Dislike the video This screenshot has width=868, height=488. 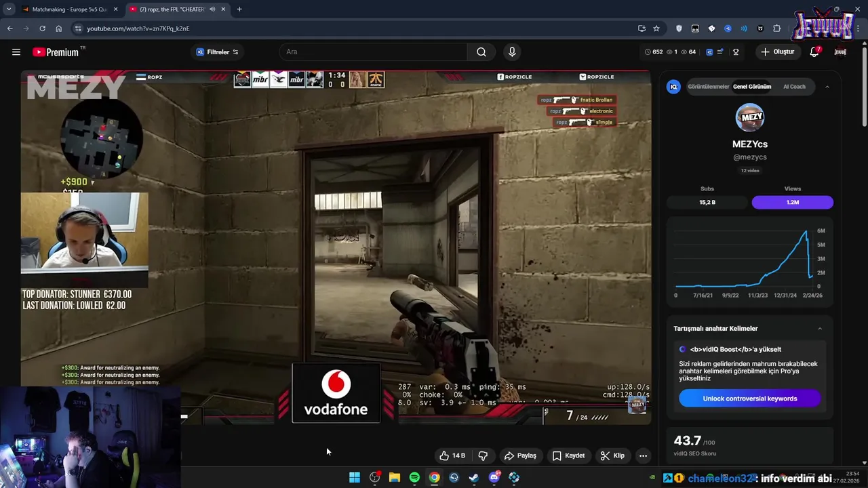pos(484,456)
